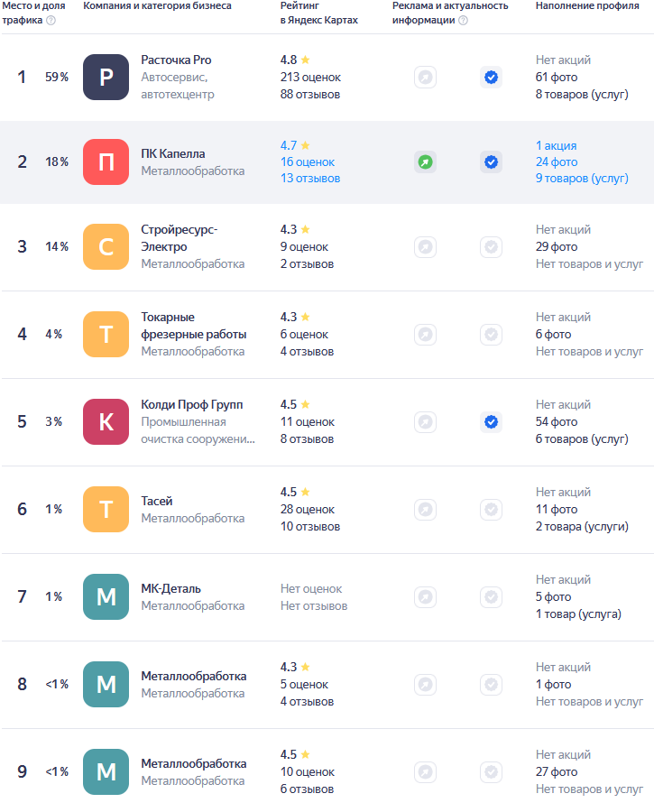The height and width of the screenshot is (812, 654).
Task: Click the МК-Деталь teal avatar icon
Action: (x=106, y=596)
